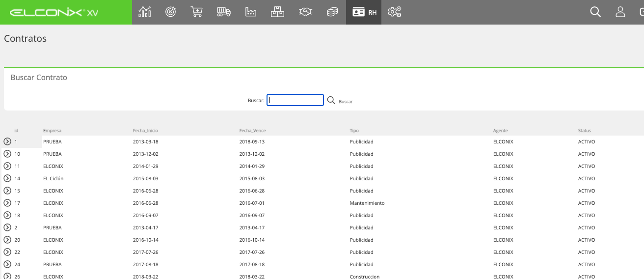Image resolution: width=644 pixels, height=279 pixels.
Task: Click ACTIVO status in row id 17
Action: 587,203
